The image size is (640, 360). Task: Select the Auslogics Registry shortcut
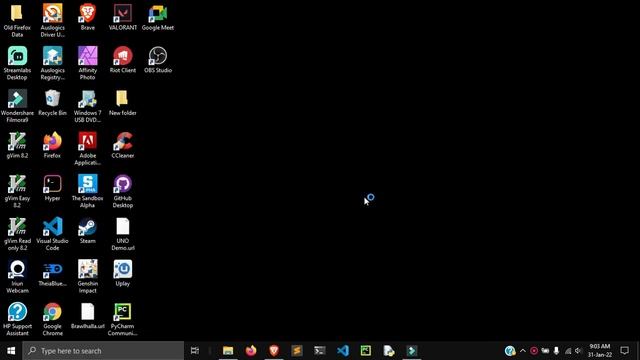52,63
